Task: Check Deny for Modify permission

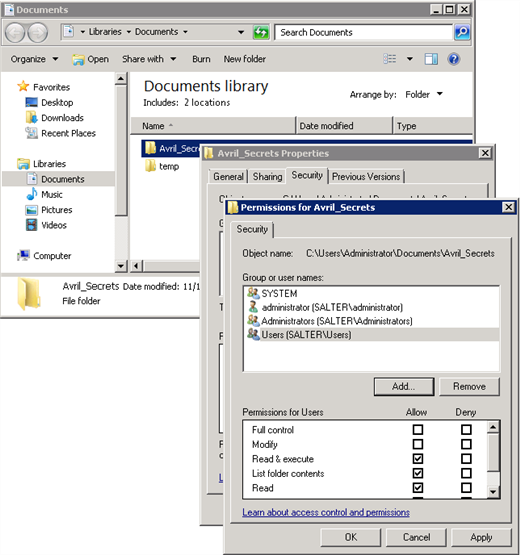Action: pos(466,444)
